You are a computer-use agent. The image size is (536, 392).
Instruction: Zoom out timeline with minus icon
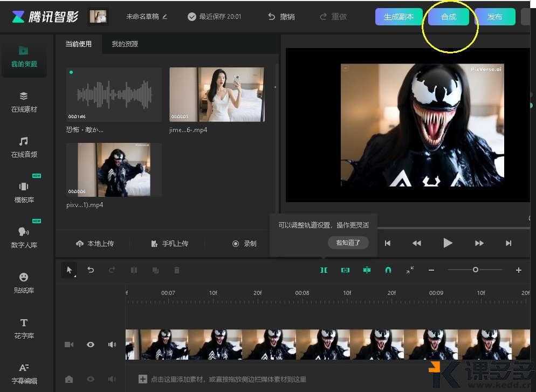pos(431,270)
